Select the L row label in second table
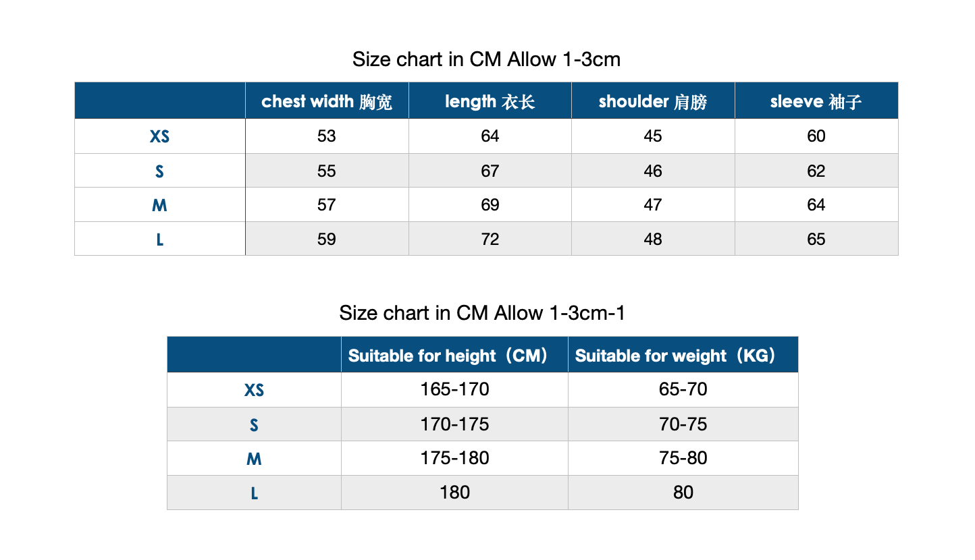 [255, 493]
